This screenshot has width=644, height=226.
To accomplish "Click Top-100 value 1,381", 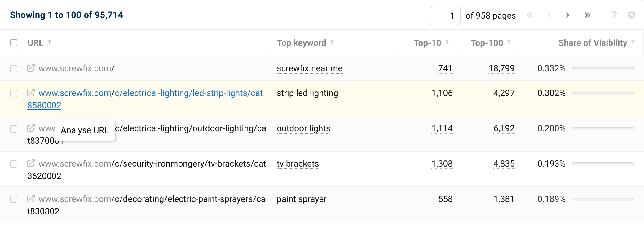I will click(x=504, y=199).
